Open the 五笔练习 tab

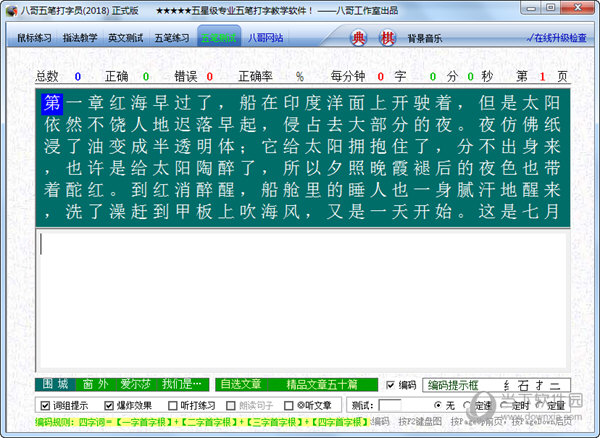point(172,38)
